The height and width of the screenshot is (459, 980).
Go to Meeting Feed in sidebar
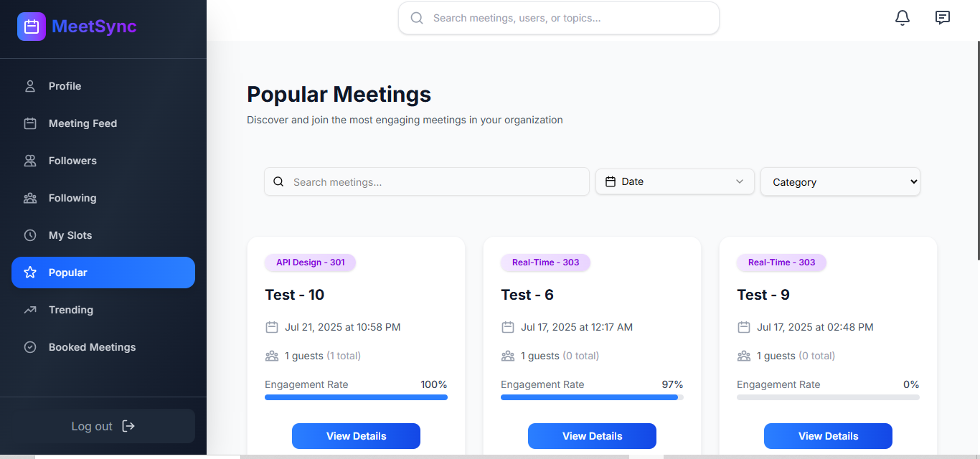(x=83, y=123)
